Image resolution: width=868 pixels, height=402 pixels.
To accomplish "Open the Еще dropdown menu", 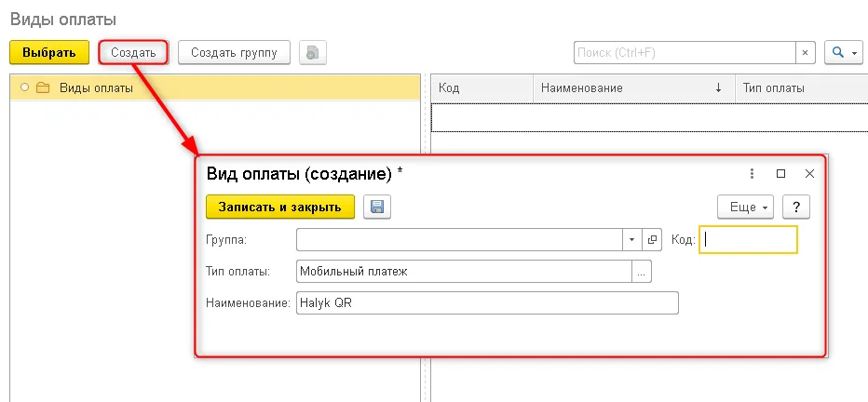I will (745, 208).
